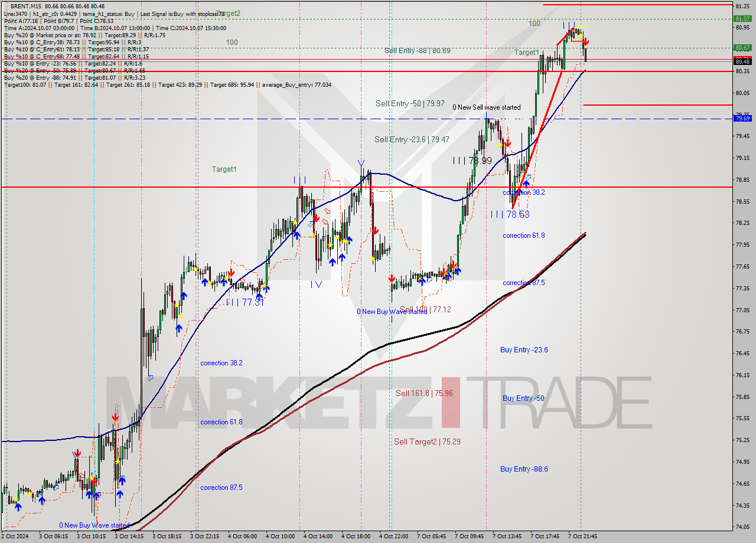756x543 pixels.
Task: Select the '2 Oct 2024' date label
Action: point(16,537)
